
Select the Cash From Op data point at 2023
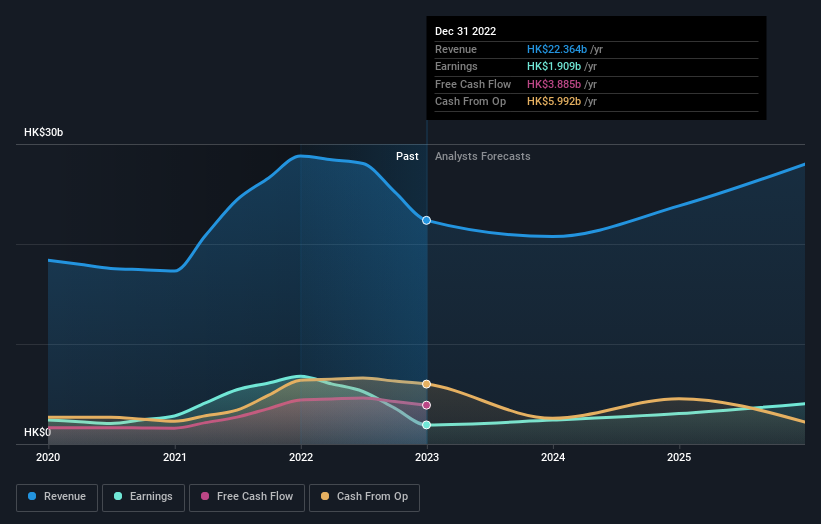click(427, 384)
